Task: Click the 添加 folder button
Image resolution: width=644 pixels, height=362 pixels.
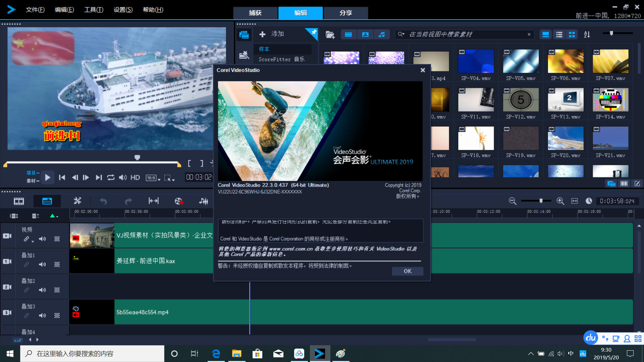Action: coord(272,34)
